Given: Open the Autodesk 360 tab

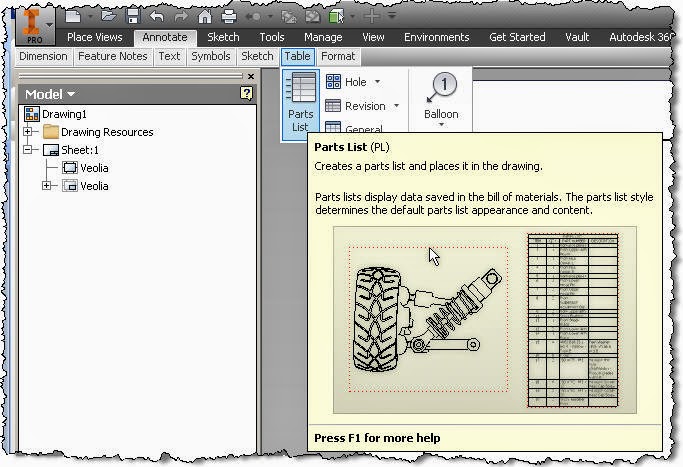Looking at the screenshot, I should pos(640,37).
